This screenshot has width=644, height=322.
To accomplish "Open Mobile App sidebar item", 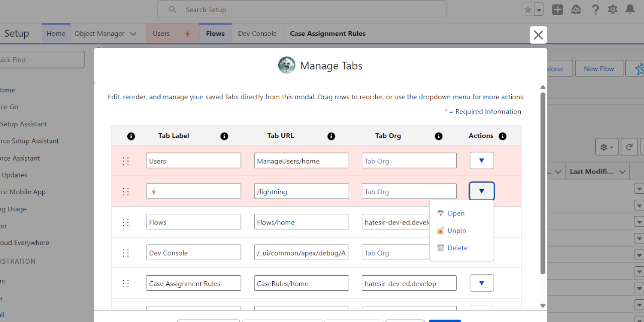I will coord(23,192).
